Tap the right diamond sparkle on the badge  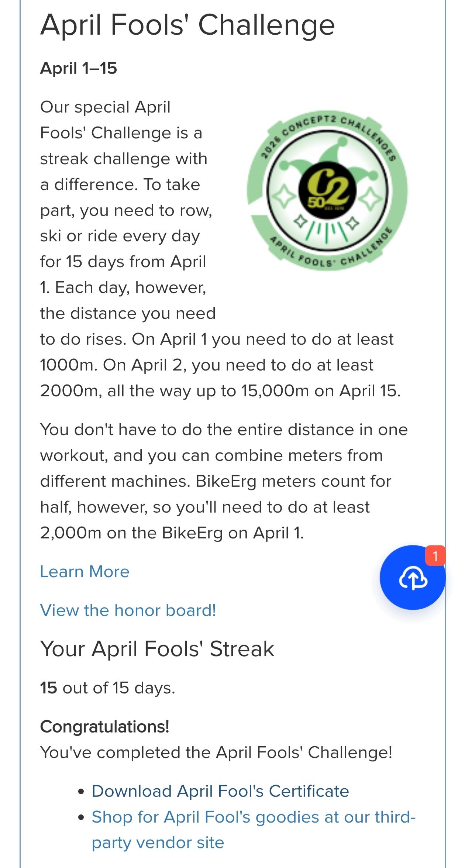tap(371, 199)
